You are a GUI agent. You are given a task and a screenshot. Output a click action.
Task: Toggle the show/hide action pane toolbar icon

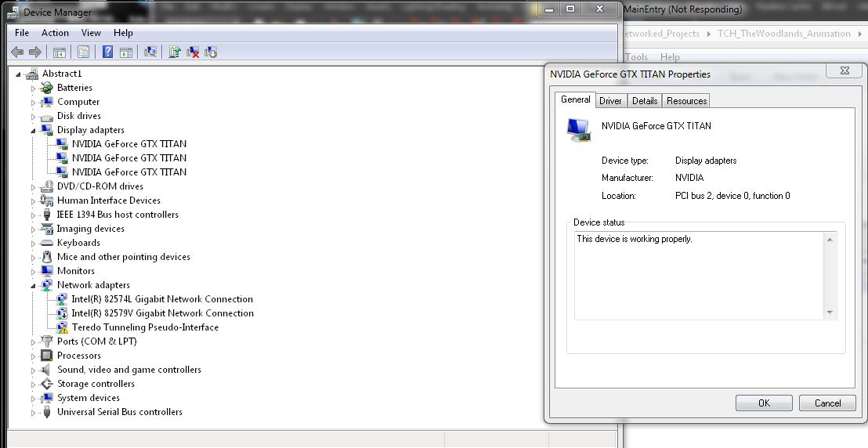[125, 52]
